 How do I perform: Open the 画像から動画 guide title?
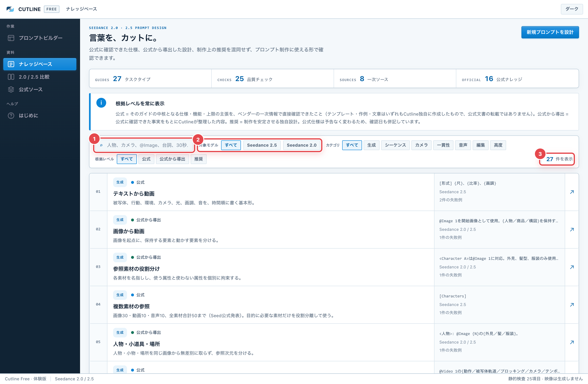[129, 231]
